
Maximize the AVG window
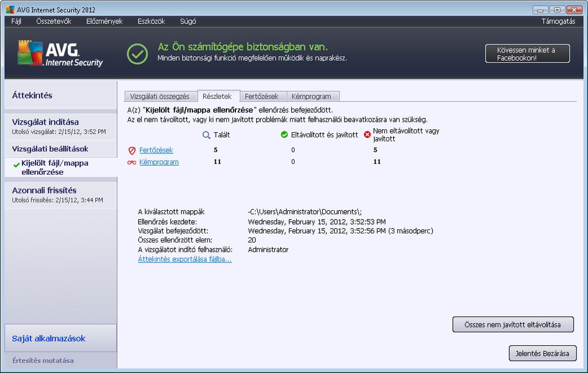557,10
